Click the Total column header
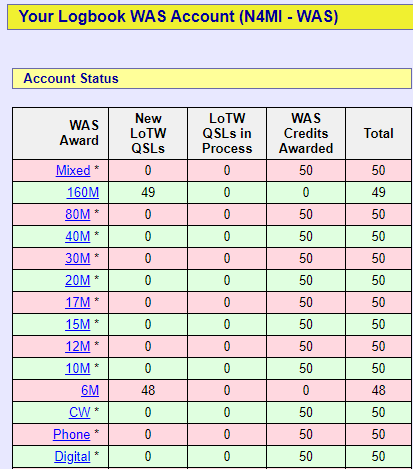Viewport: 413px width, 469px height. pos(379,133)
